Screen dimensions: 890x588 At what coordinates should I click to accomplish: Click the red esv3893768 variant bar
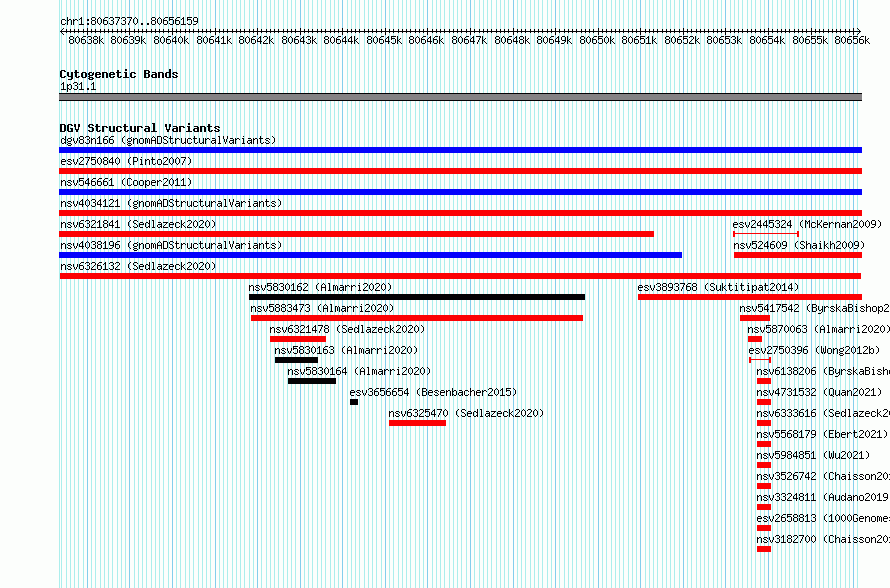[x=750, y=297]
